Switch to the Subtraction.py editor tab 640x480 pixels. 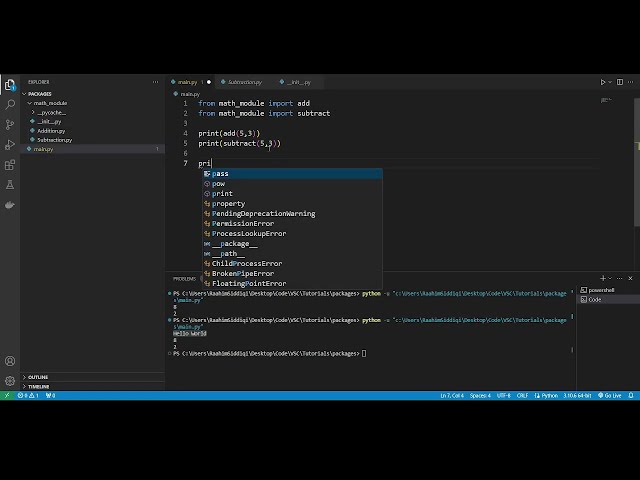tap(245, 82)
